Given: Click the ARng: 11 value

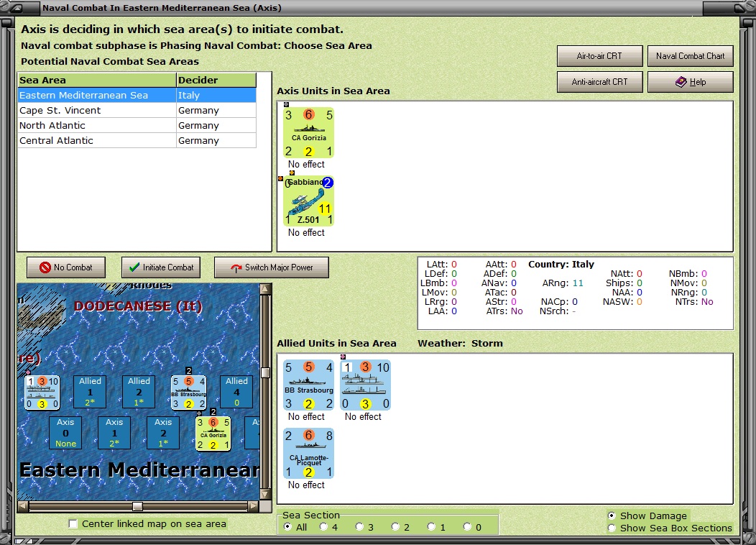Looking at the screenshot, I should [563, 283].
